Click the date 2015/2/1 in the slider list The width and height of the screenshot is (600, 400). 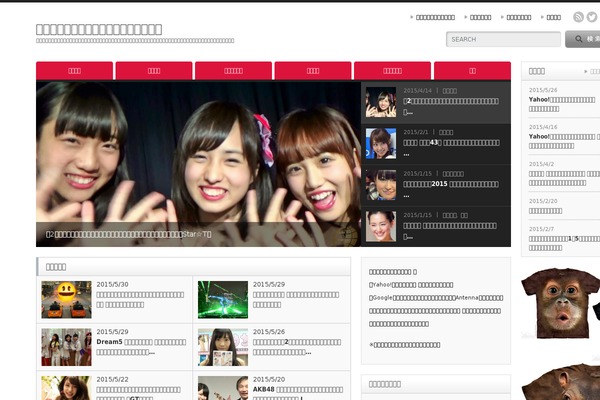click(x=416, y=132)
